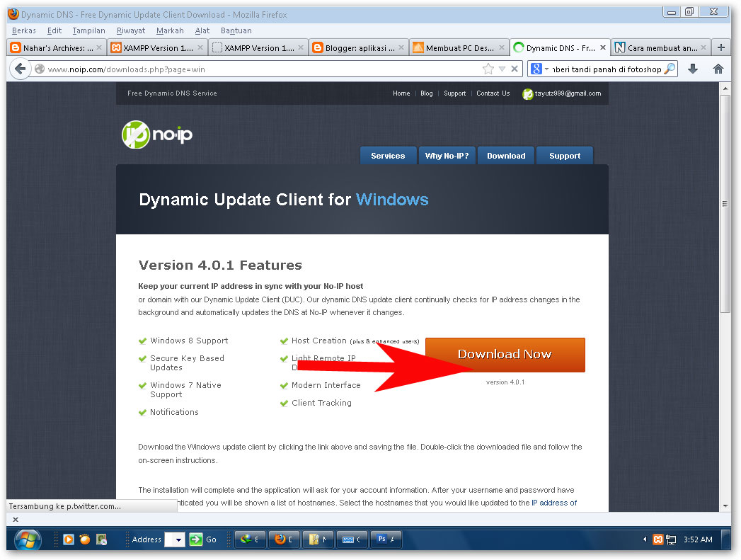This screenshot has width=741, height=560.
Task: Click the Home icon in the Firefox toolbar
Action: click(718, 69)
